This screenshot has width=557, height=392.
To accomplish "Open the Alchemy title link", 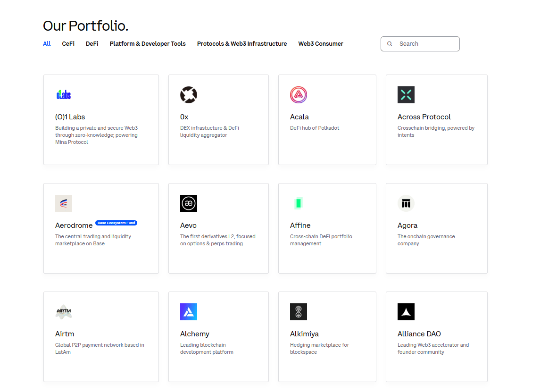I will 195,334.
